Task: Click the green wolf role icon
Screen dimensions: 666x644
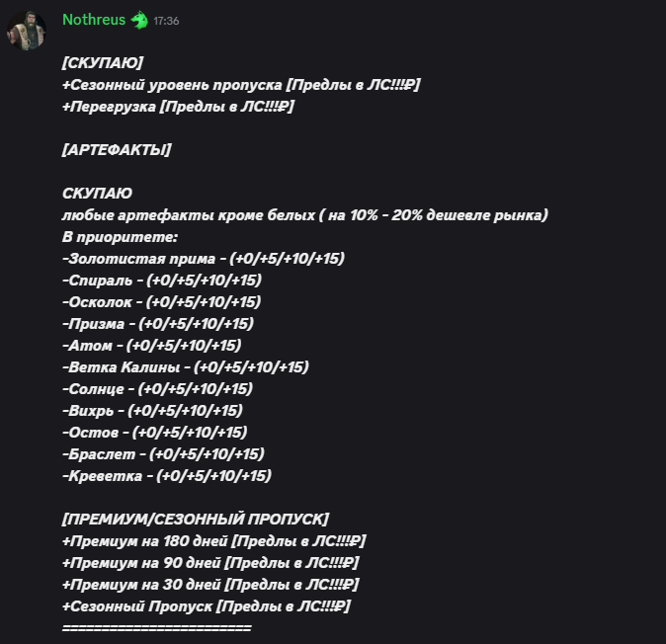Action: 139,20
